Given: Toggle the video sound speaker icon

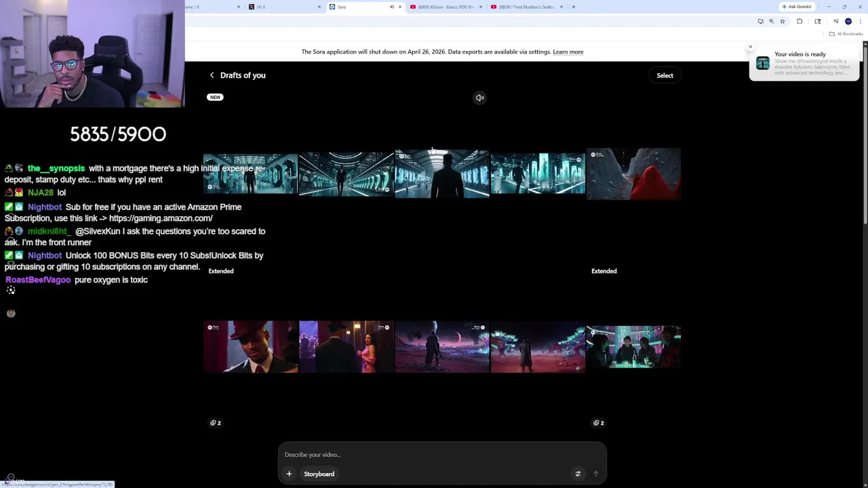Looking at the screenshot, I should click(x=479, y=98).
